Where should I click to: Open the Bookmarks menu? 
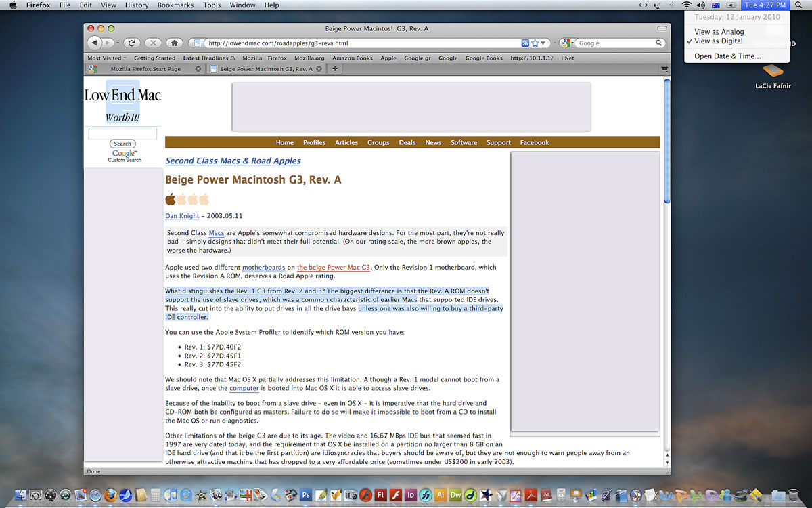[x=176, y=5]
